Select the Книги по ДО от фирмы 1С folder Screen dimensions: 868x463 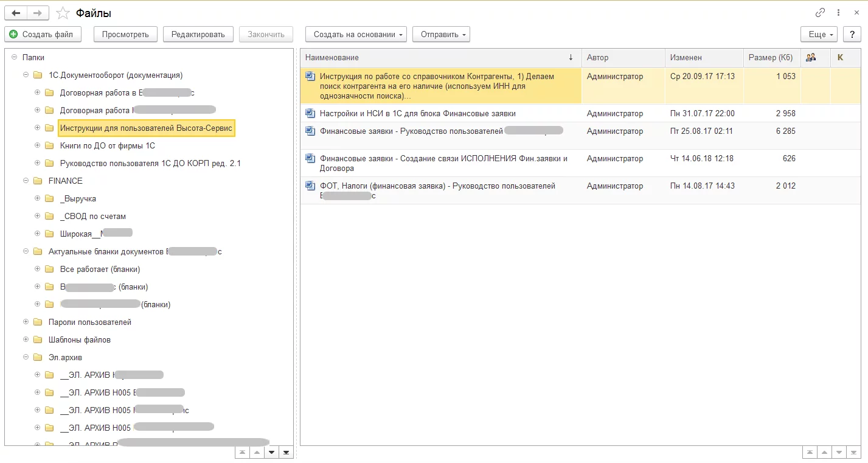click(108, 145)
